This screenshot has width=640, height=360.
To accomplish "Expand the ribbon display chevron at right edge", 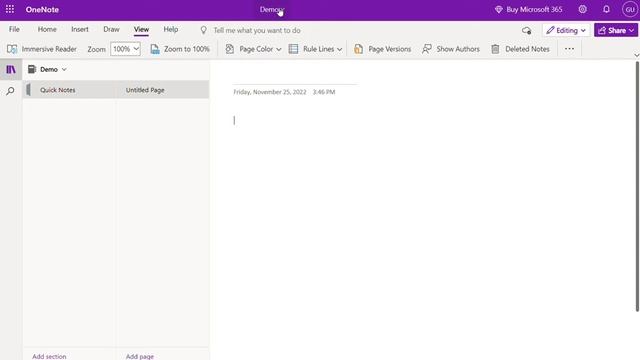I will coord(636,55).
